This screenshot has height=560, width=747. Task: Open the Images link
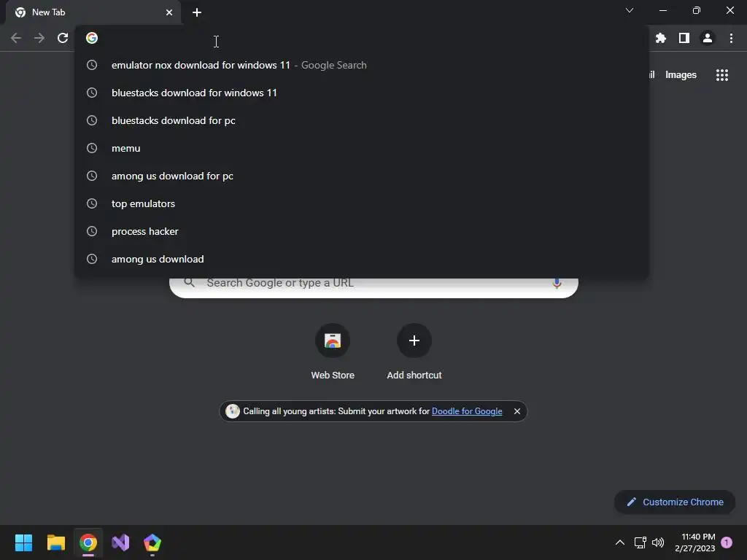(681, 75)
